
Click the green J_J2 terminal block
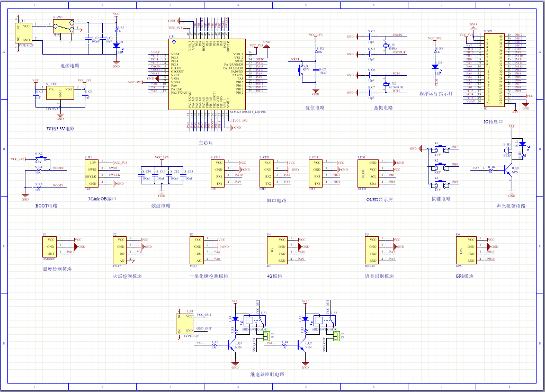pyautogui.click(x=336, y=336)
